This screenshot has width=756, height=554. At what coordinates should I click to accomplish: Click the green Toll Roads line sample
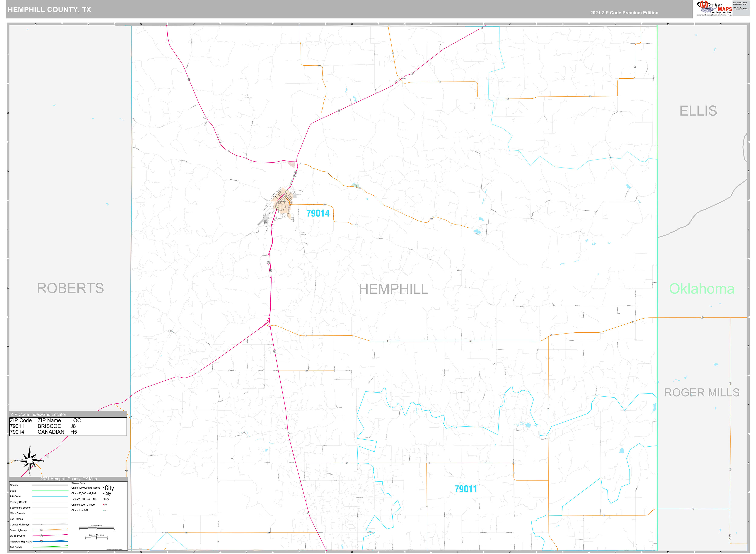tap(50, 547)
